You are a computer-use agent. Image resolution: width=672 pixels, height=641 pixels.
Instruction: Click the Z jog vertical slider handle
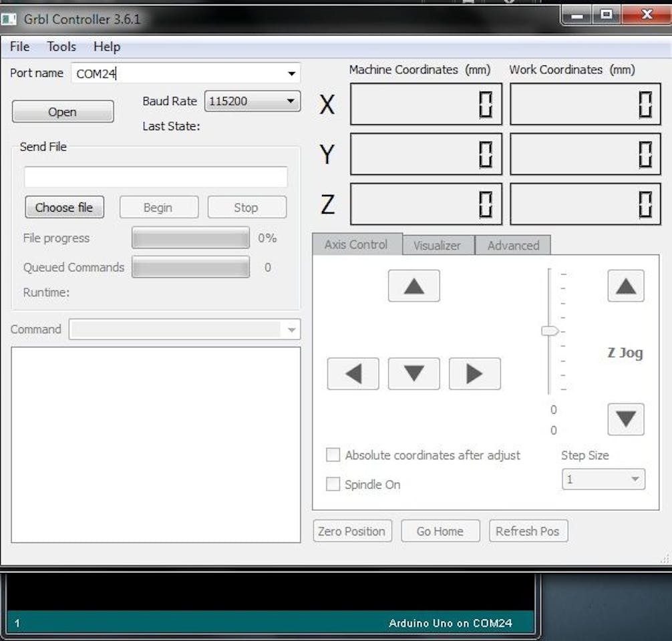(x=550, y=331)
